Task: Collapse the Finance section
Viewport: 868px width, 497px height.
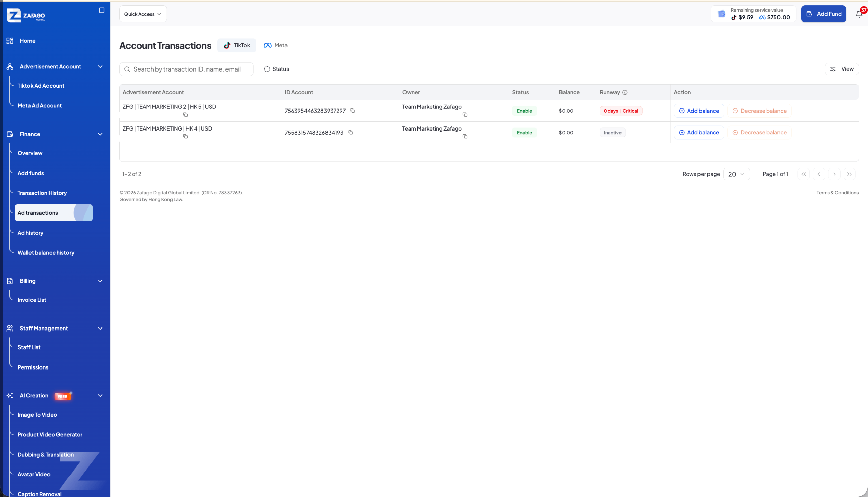Action: (100, 134)
